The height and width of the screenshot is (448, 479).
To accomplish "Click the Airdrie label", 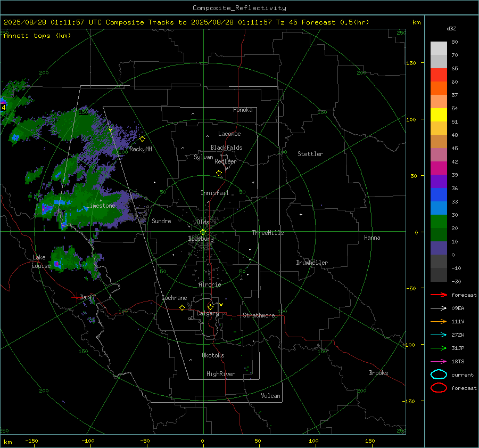I will (x=210, y=284).
